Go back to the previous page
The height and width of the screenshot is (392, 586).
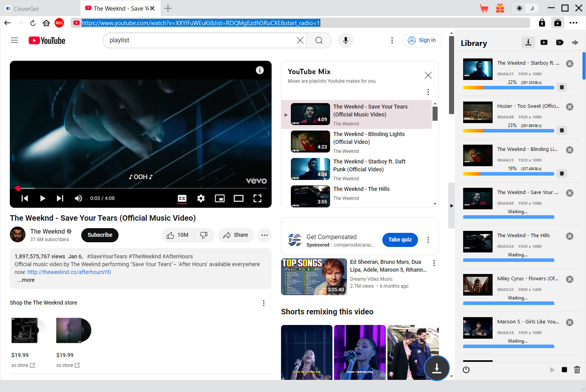7,23
